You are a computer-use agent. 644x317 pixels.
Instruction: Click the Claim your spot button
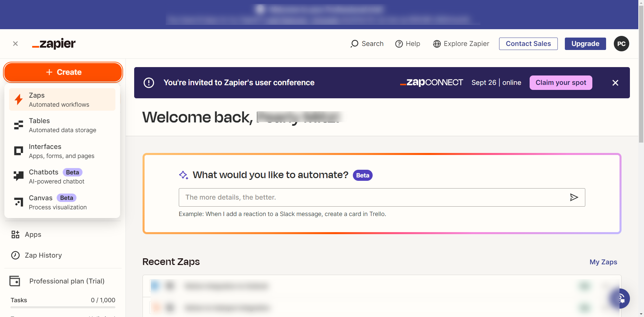click(560, 83)
